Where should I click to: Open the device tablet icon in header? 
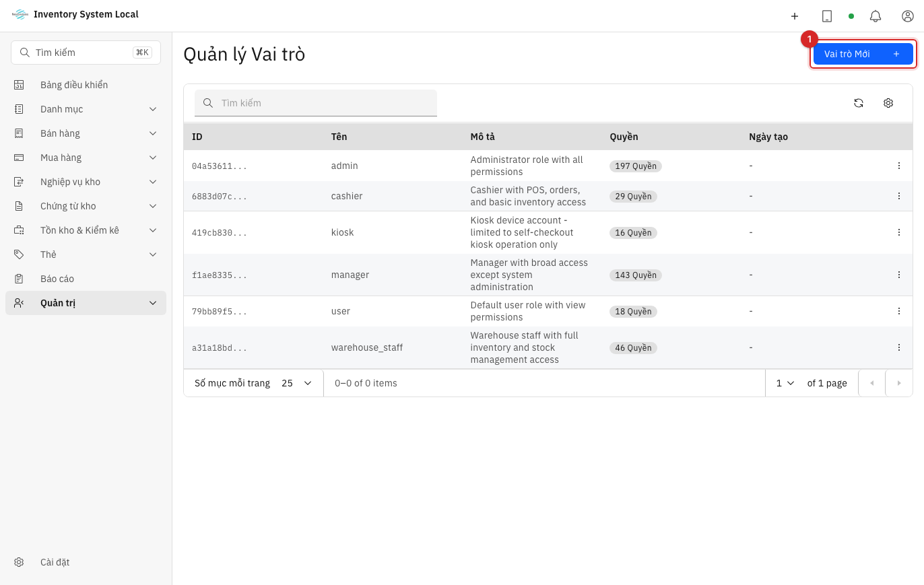827,16
